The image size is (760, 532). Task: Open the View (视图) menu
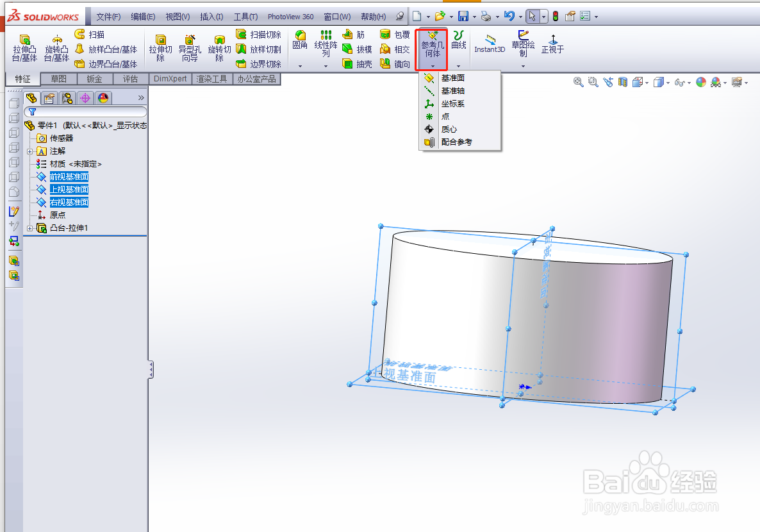[178, 17]
